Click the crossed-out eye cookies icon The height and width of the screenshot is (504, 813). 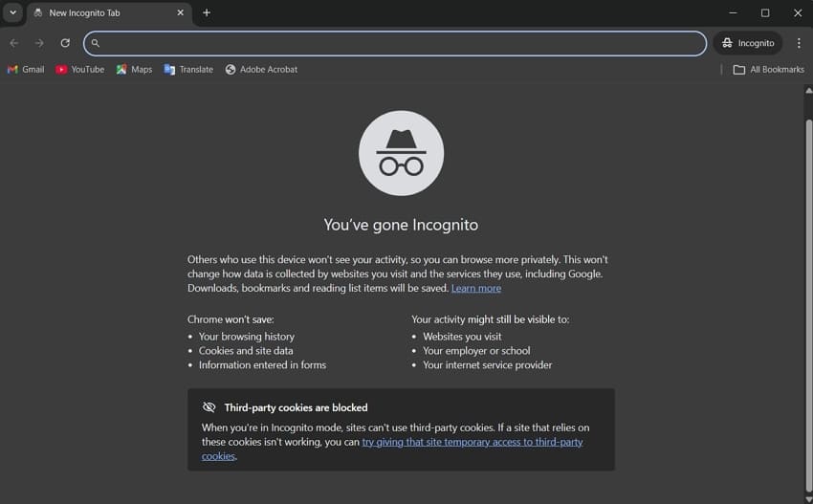209,407
